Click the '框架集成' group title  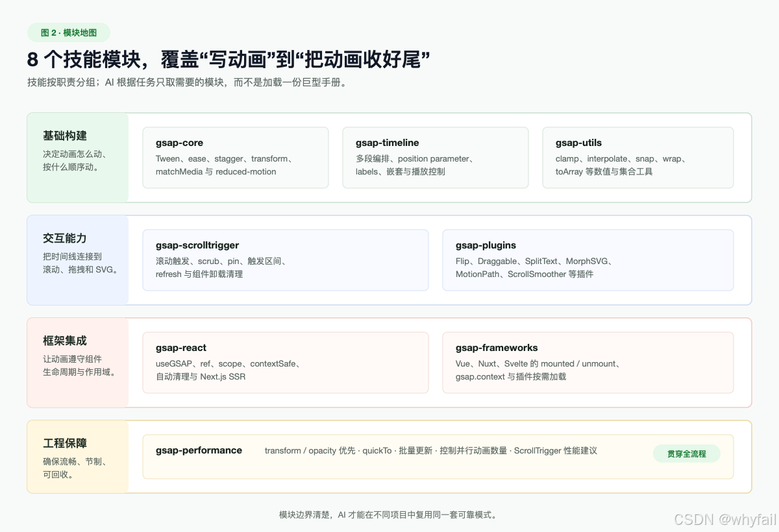point(65,341)
